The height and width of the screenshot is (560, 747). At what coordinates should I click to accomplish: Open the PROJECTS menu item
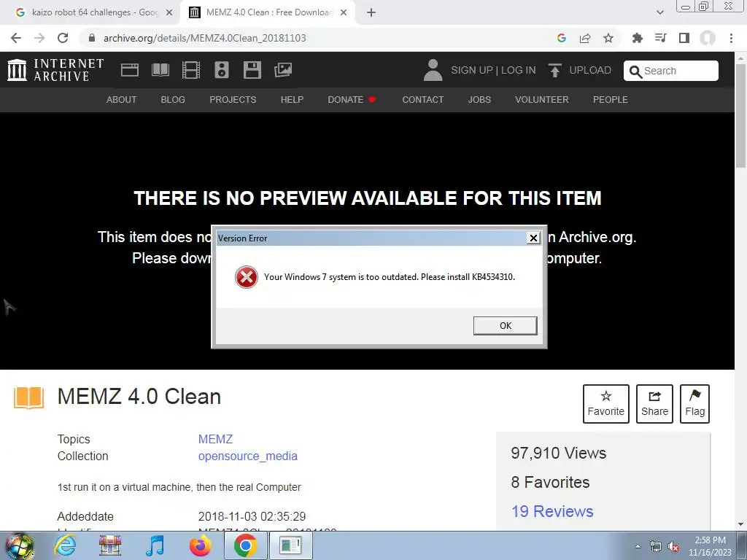tap(233, 99)
